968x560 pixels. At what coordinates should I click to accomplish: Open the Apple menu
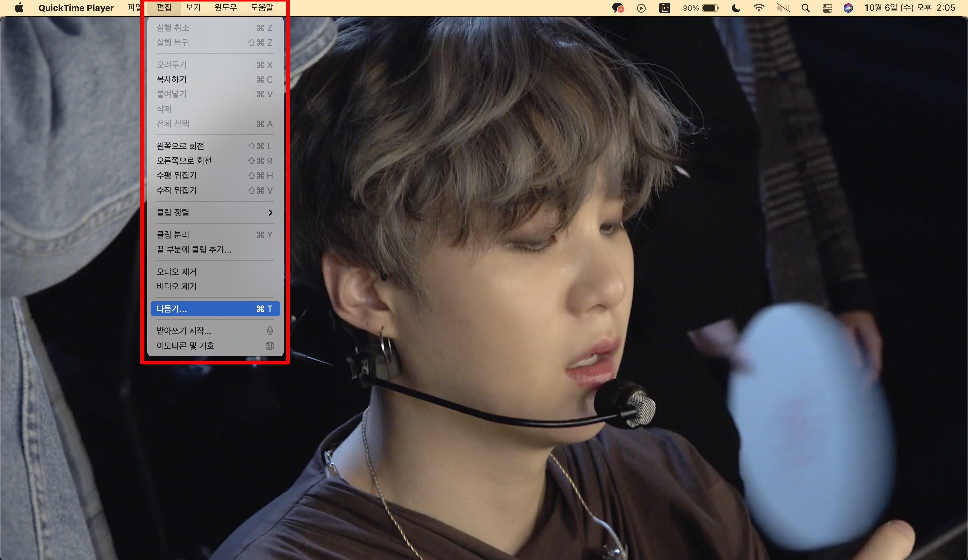19,8
